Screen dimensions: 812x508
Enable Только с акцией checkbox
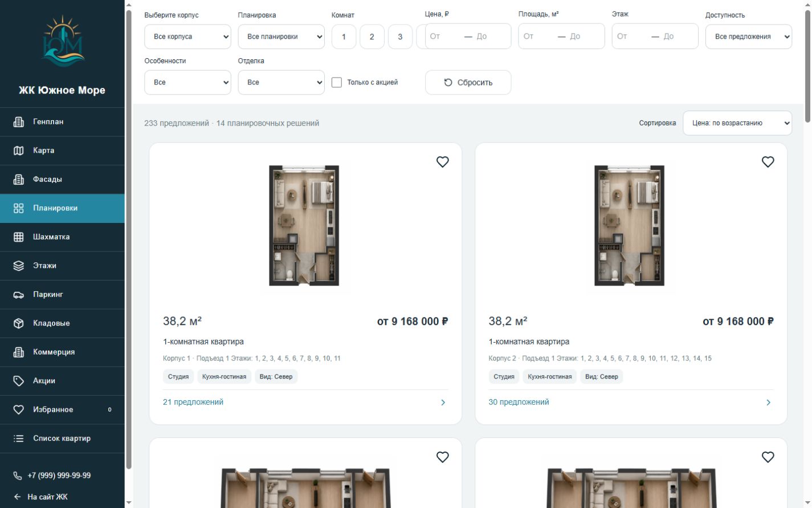coord(337,83)
